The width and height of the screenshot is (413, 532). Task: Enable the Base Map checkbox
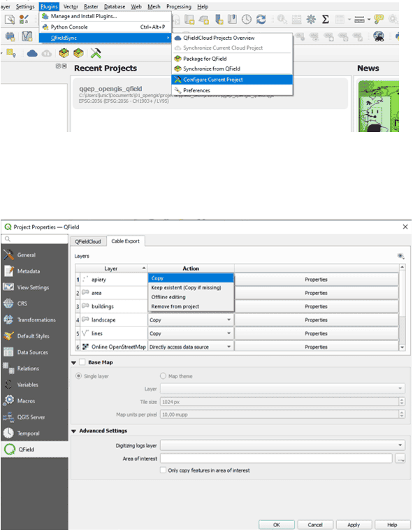[82, 362]
